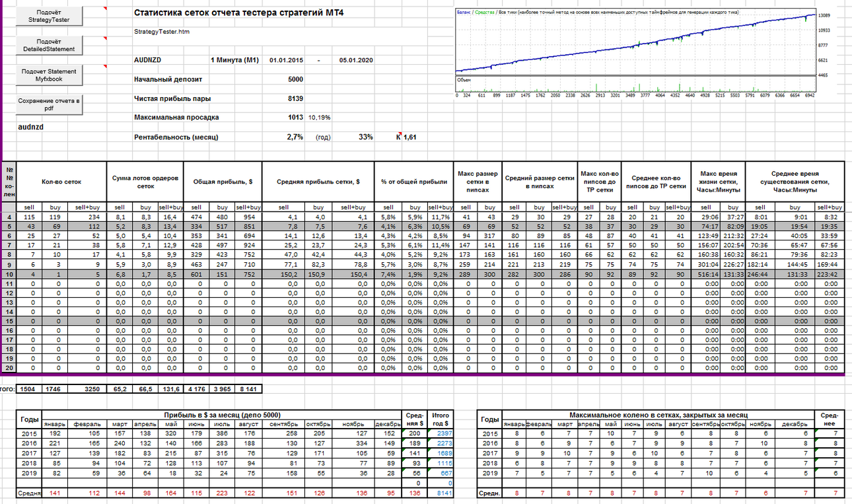Click the Среднее время существования сетки header
Viewport: 852px width, 504px height.
[x=795, y=182]
